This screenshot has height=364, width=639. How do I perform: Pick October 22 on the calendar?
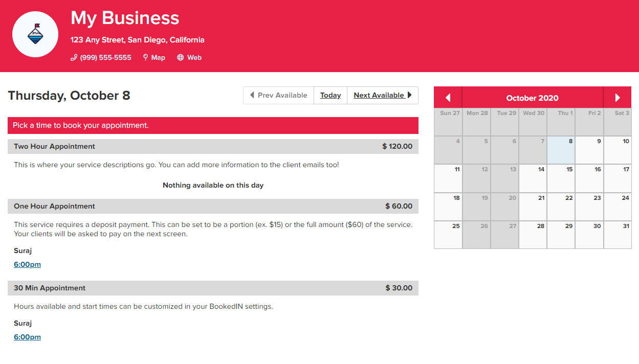(x=561, y=207)
